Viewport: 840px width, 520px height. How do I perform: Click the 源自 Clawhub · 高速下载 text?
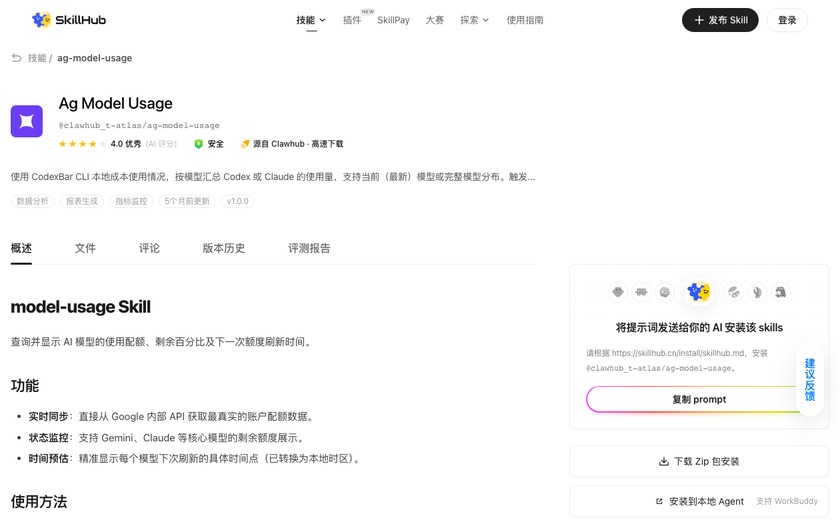(x=298, y=144)
